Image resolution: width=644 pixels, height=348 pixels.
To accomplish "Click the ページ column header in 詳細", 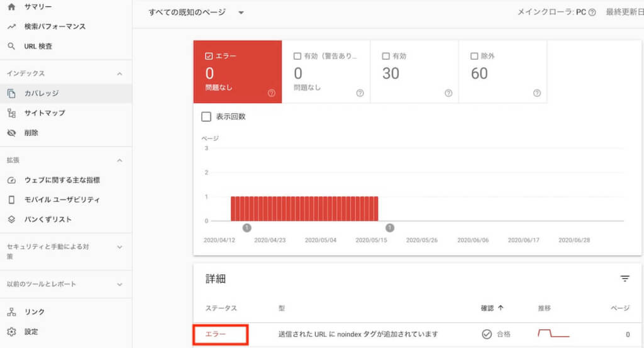I will (620, 308).
